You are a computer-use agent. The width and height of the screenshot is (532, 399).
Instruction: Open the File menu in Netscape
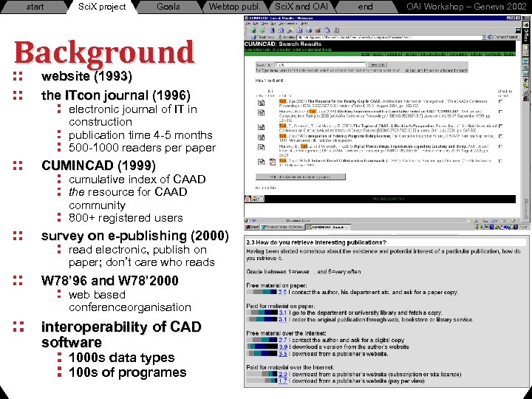point(248,24)
